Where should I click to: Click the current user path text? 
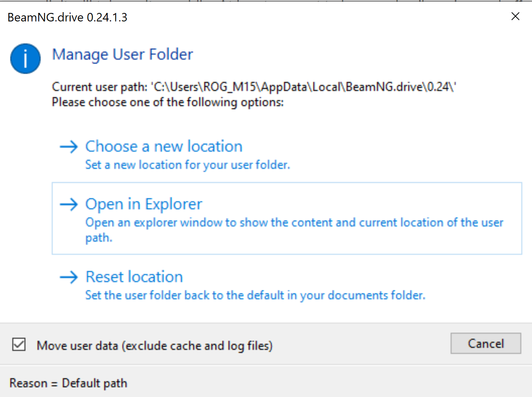coord(254,87)
